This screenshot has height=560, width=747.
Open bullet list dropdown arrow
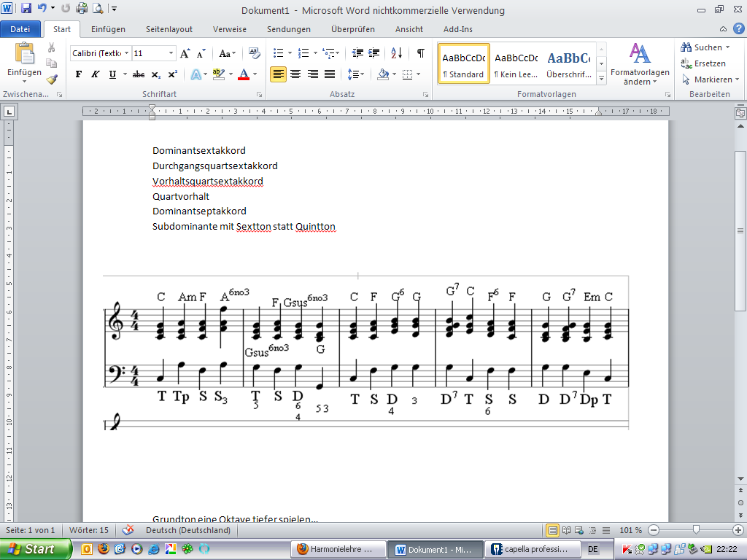click(290, 52)
